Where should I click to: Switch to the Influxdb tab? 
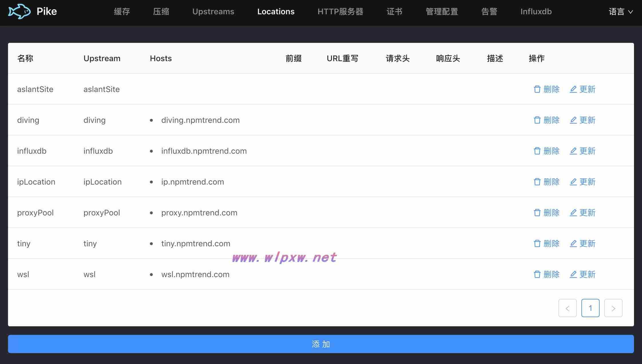click(x=536, y=11)
